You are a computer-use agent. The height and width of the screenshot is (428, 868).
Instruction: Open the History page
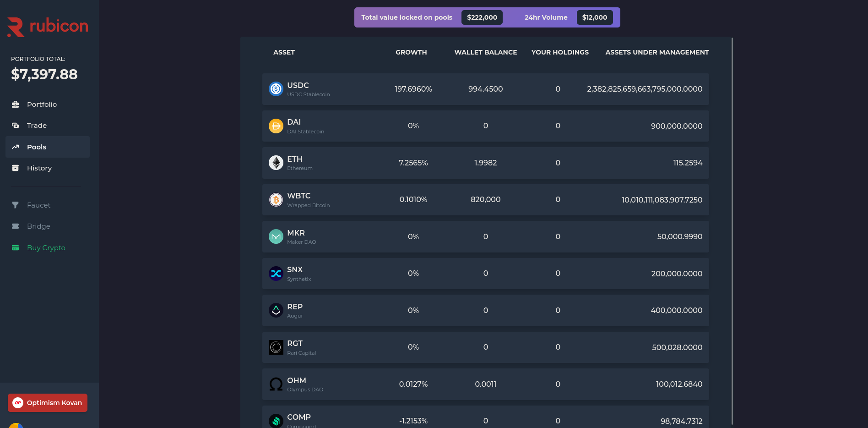tap(48, 168)
